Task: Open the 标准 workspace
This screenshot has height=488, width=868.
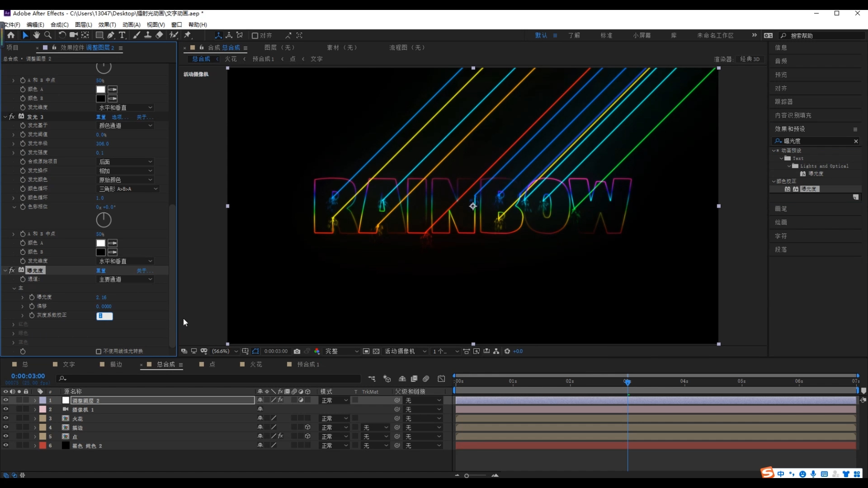Action: [x=606, y=35]
